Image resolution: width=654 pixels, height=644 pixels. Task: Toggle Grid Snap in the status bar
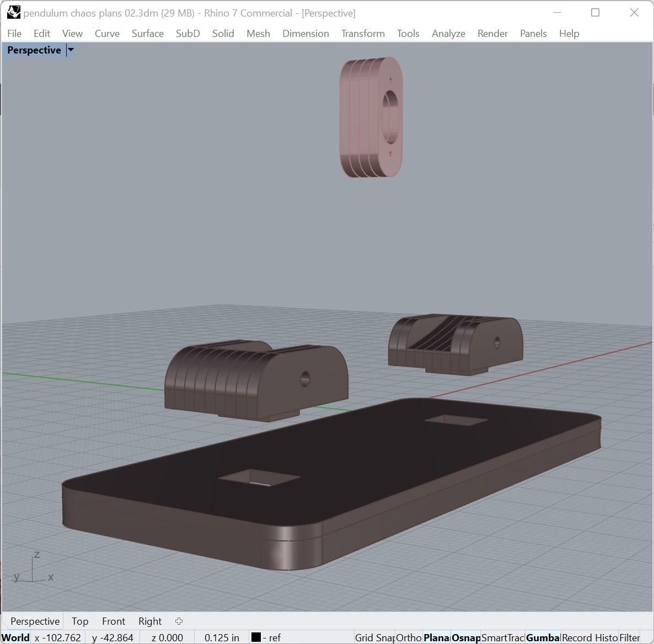click(374, 638)
